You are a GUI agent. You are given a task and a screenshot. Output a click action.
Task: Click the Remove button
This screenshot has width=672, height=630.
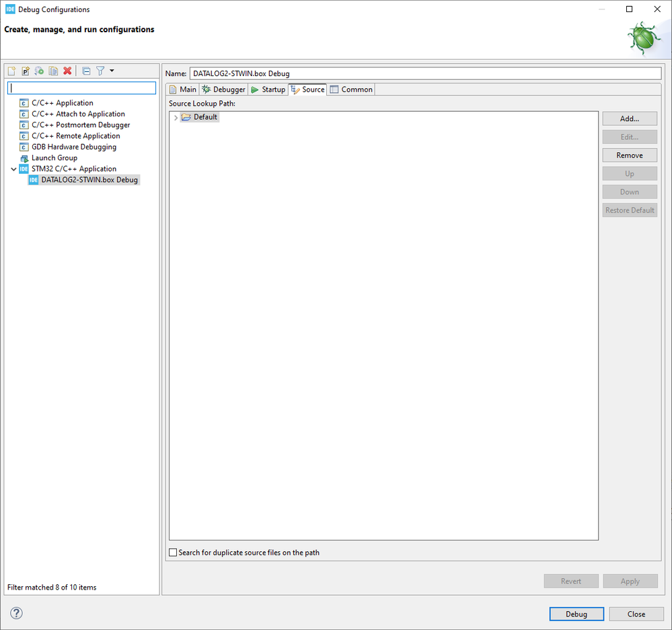coord(630,155)
